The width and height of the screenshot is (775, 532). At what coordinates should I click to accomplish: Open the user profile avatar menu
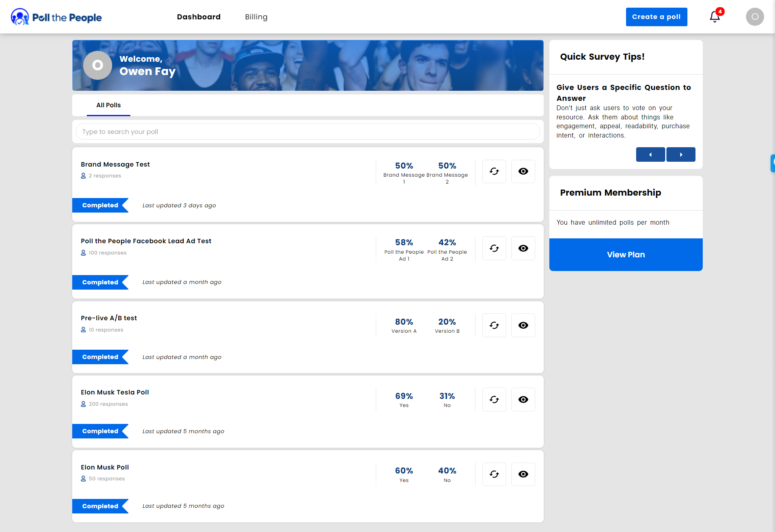click(x=755, y=17)
